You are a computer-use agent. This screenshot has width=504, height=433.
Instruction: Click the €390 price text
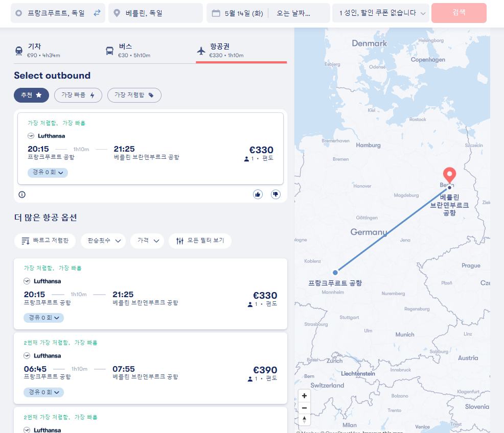point(265,370)
